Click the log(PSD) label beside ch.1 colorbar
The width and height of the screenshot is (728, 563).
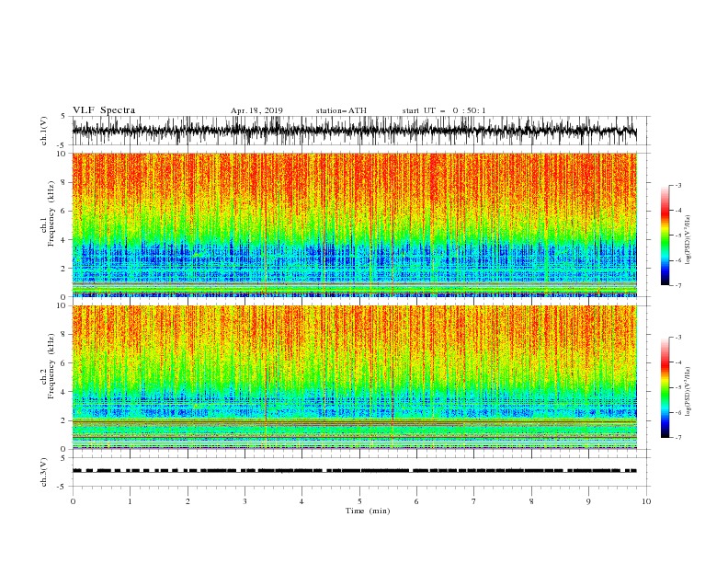pos(688,240)
